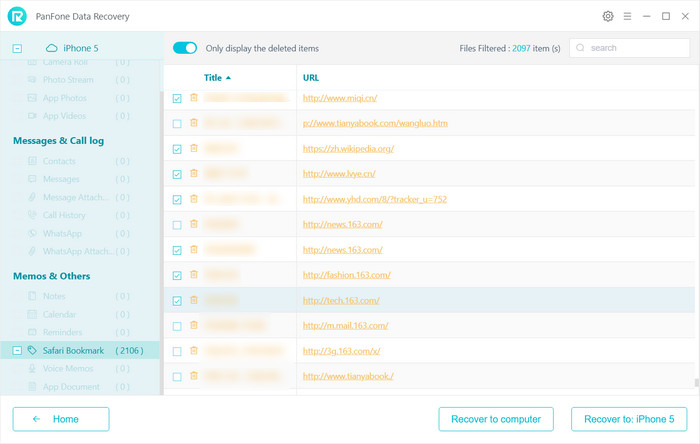Screen dimensions: 700x444
Task: Click the Contacts icon in sidebar
Action: [x=32, y=161]
